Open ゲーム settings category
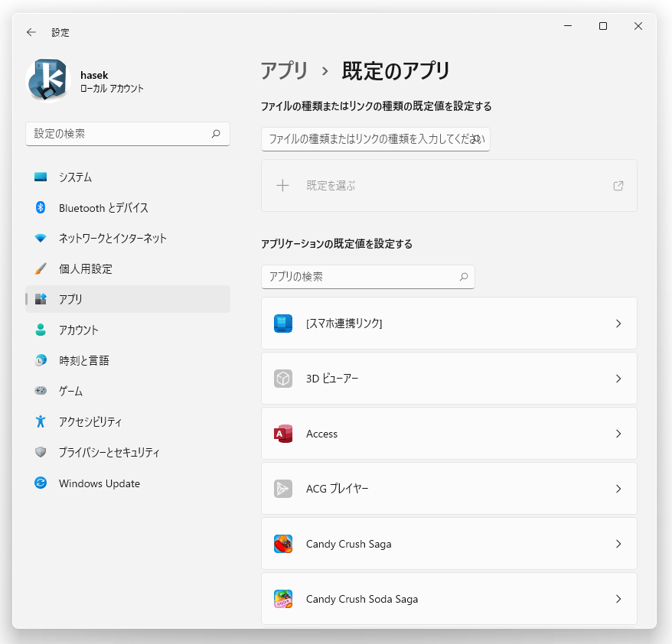672x644 pixels. pyautogui.click(x=128, y=391)
